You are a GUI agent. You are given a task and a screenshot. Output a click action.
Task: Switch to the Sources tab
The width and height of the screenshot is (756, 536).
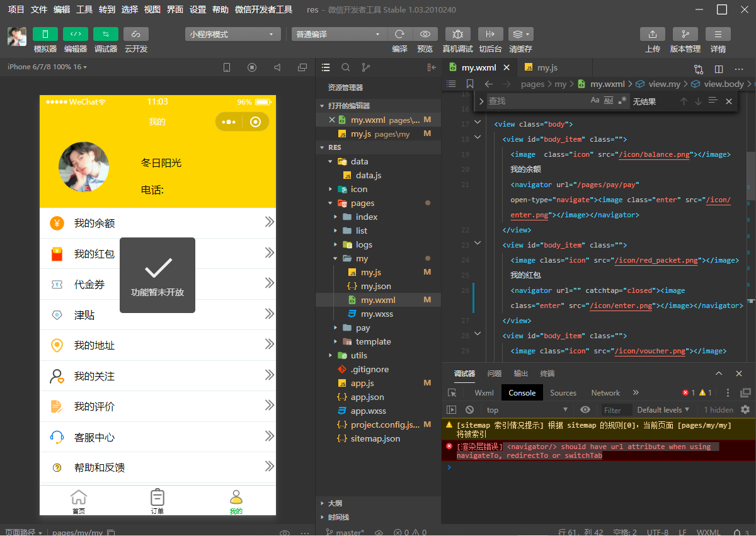tap(563, 392)
